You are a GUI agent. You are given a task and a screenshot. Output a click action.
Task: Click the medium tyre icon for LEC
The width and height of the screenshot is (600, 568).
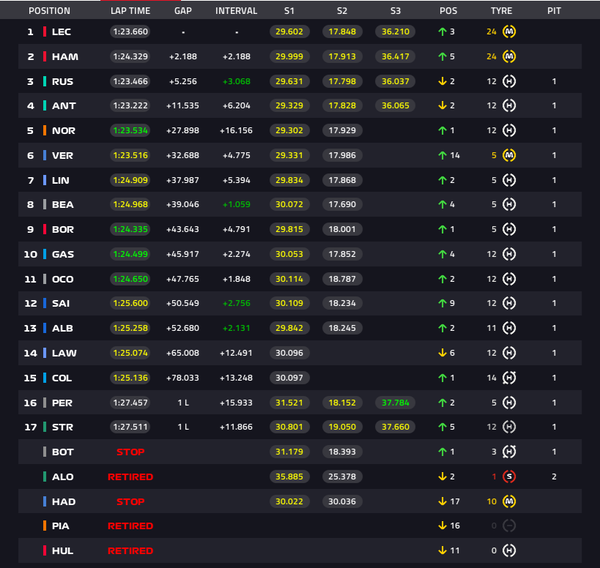click(x=509, y=31)
